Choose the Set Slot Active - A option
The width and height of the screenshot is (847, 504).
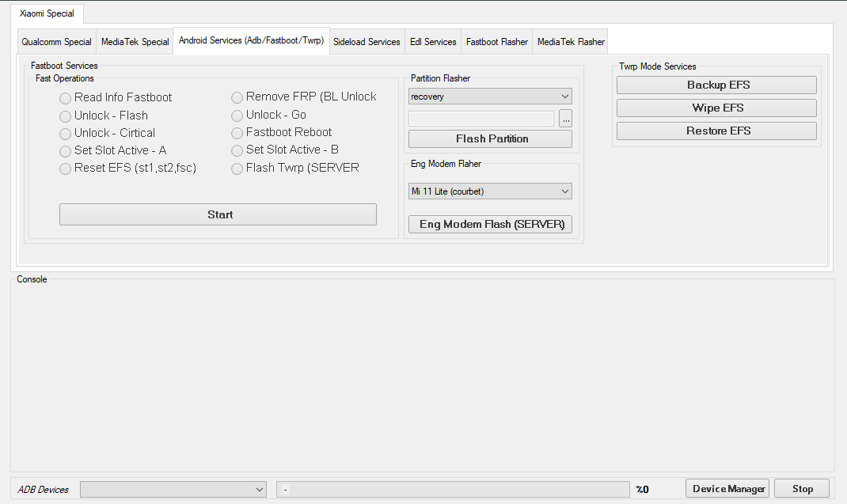(x=65, y=150)
